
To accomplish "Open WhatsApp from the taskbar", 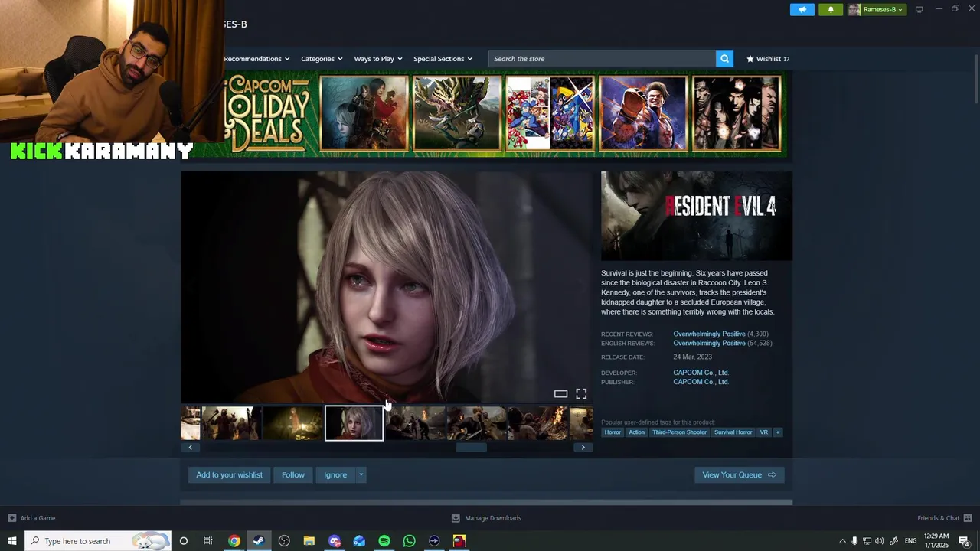I will click(409, 541).
